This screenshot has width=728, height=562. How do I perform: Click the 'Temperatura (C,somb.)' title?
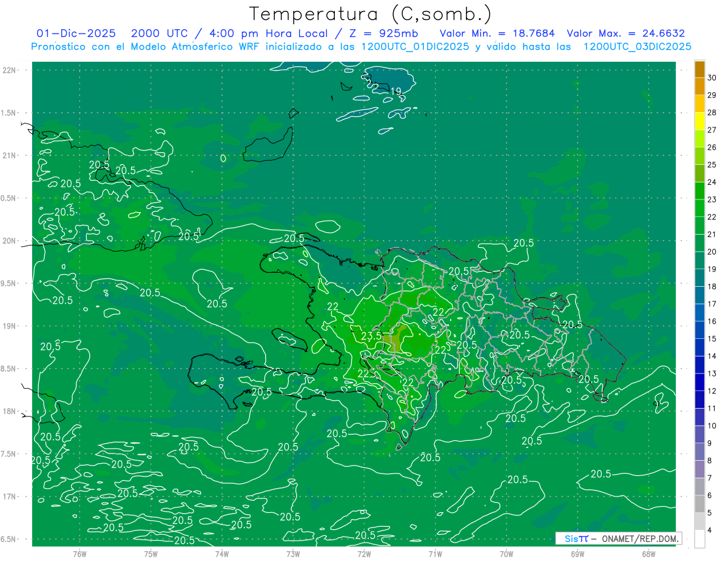coord(371,14)
